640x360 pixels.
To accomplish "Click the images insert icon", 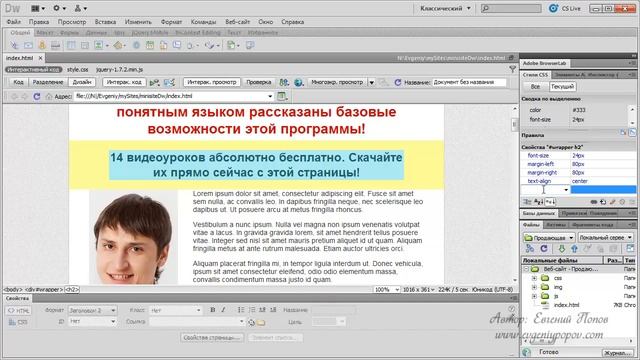I will pos(99,45).
